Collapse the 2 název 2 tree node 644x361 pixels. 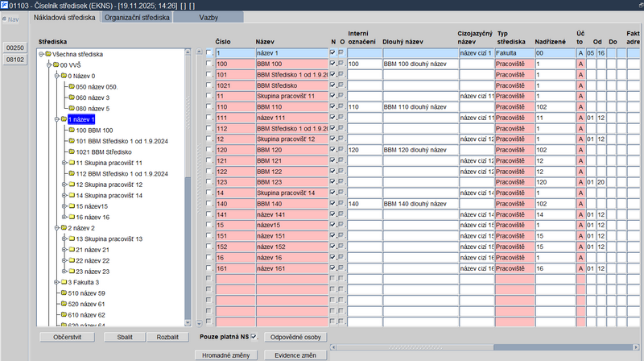point(56,228)
